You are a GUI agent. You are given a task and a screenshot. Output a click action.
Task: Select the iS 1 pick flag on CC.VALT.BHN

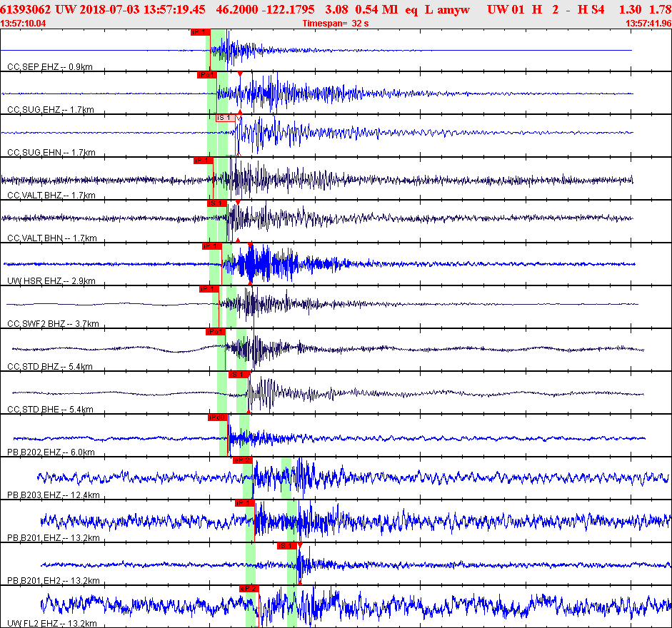click(x=216, y=203)
